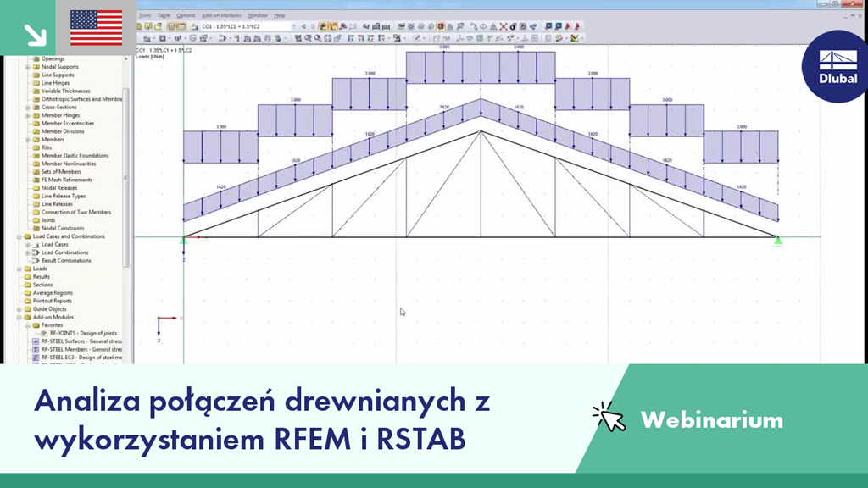
Task: Select Results folder in navigator
Action: pyautogui.click(x=41, y=277)
